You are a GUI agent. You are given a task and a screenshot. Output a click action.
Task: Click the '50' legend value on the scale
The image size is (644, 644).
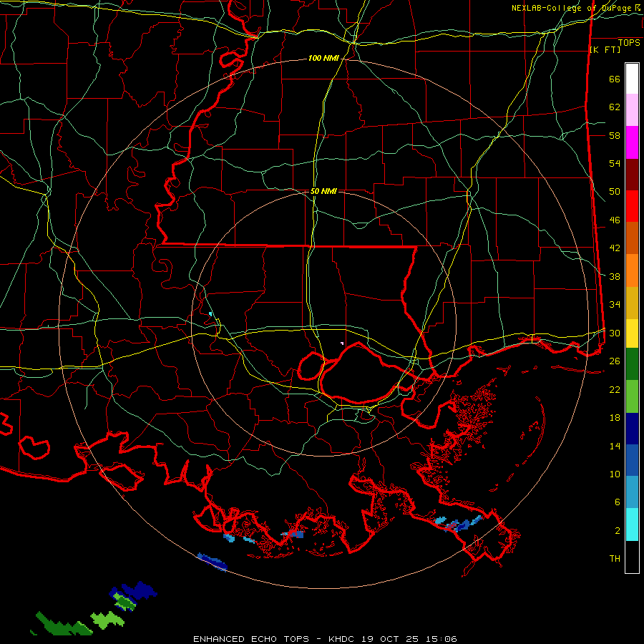[615, 192]
